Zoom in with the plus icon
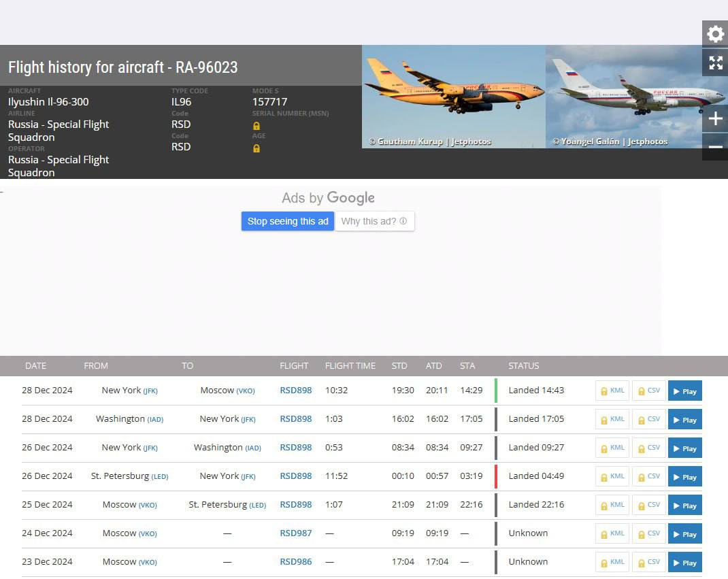The width and height of the screenshot is (728, 579). coord(715,119)
